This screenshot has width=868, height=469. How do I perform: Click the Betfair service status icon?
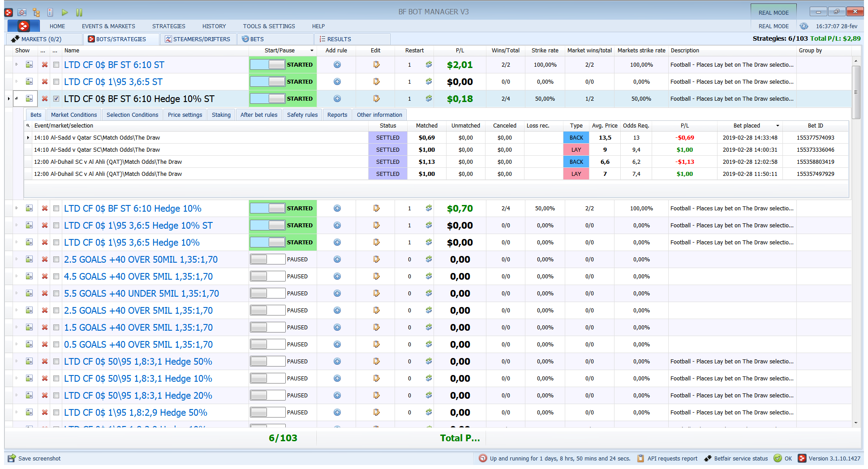(708, 458)
